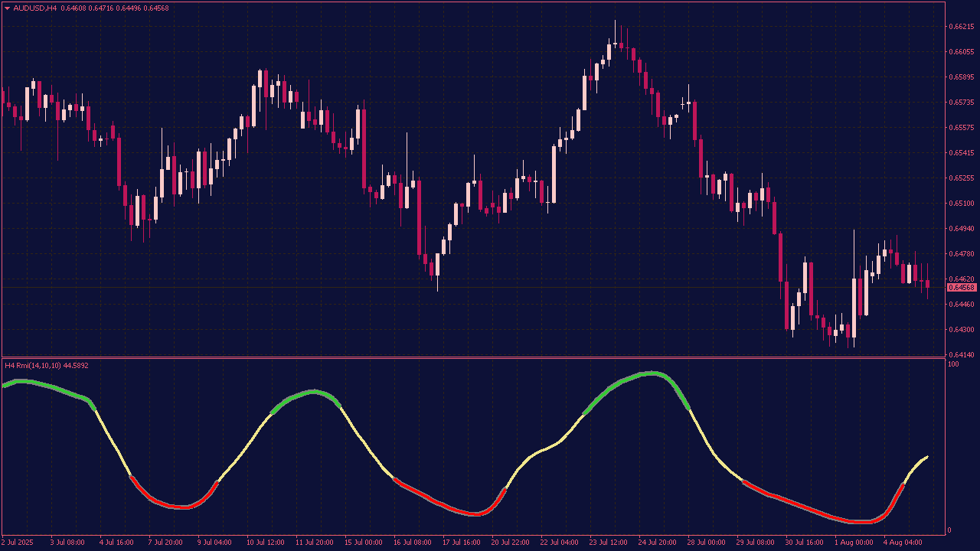Click the 0.66215 price level on the scale
Image resolution: width=980 pixels, height=551 pixels.
point(961,27)
